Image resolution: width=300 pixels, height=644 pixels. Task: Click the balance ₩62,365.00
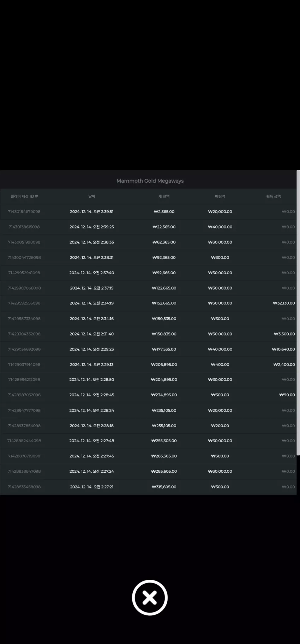pyautogui.click(x=164, y=242)
